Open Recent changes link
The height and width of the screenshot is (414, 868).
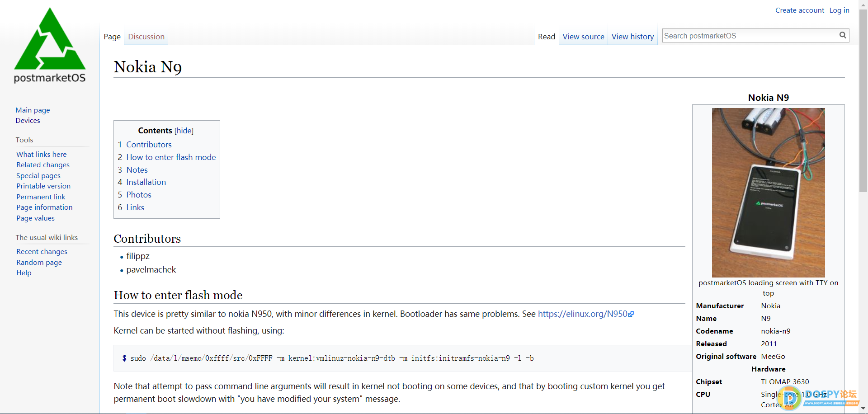[x=42, y=252]
